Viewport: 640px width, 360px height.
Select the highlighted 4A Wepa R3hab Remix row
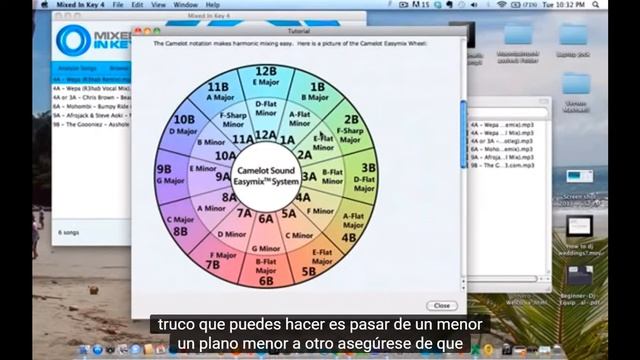91,79
